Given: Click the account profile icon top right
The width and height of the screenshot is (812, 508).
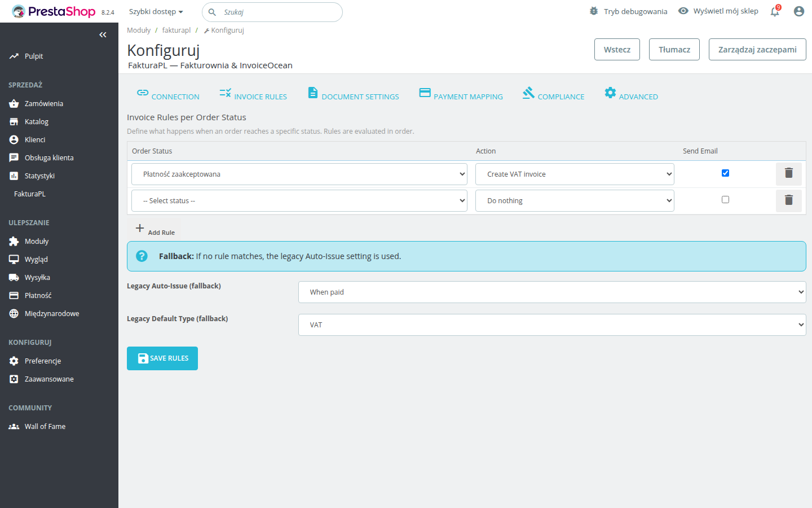Looking at the screenshot, I should click(799, 11).
